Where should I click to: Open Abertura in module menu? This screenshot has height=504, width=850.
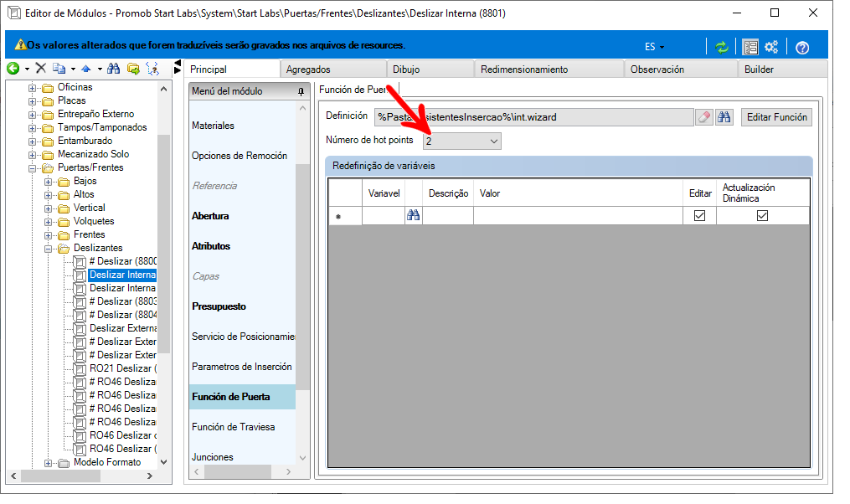[210, 216]
